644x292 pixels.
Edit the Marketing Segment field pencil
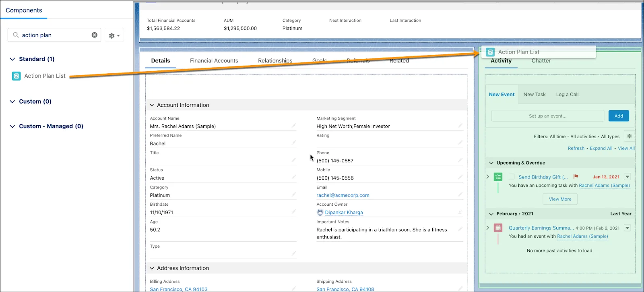(460, 126)
